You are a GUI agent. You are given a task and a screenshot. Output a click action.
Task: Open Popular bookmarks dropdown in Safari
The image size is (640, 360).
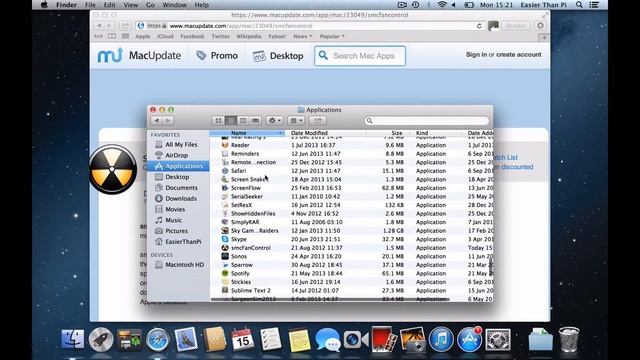coord(332,36)
